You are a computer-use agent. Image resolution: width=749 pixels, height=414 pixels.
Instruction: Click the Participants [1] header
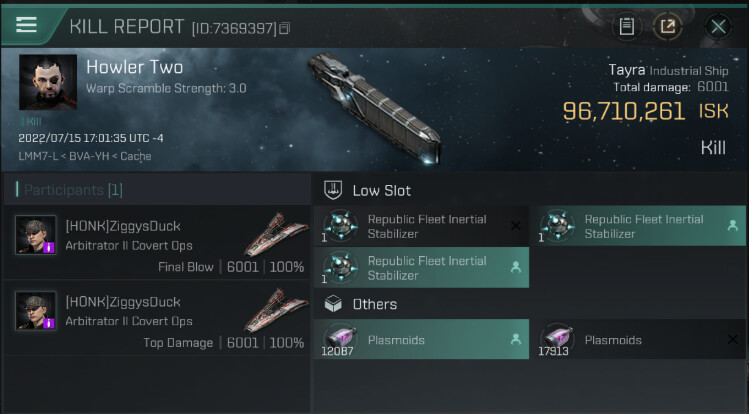coord(72,189)
